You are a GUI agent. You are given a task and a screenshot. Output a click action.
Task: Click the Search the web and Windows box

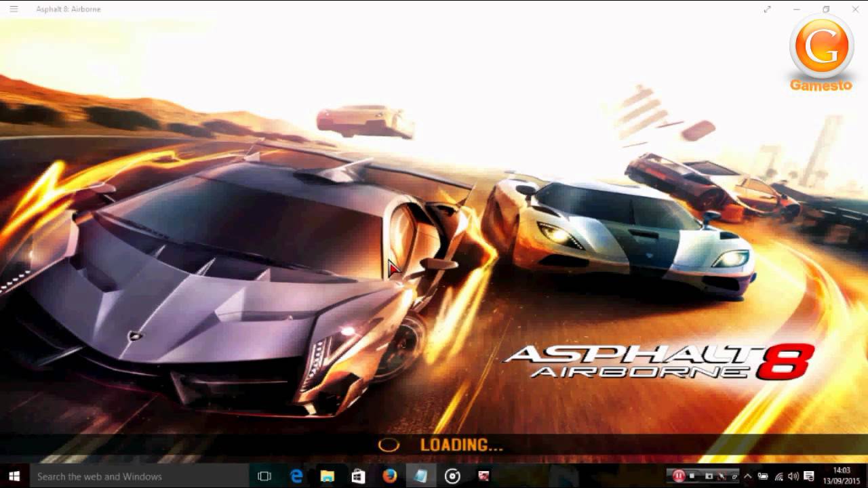coord(139,476)
